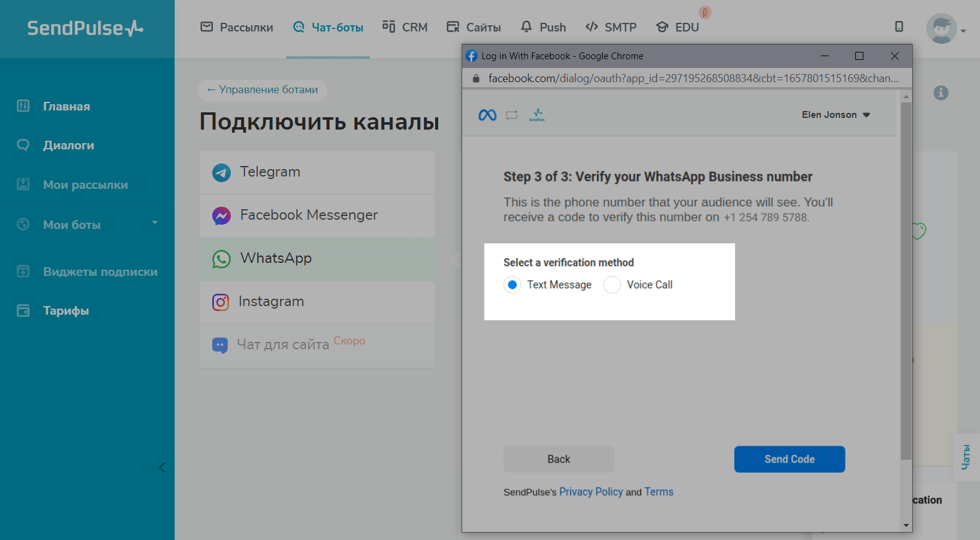Image resolution: width=980 pixels, height=540 pixels.
Task: Select the Text Message radio button
Action: (x=512, y=285)
